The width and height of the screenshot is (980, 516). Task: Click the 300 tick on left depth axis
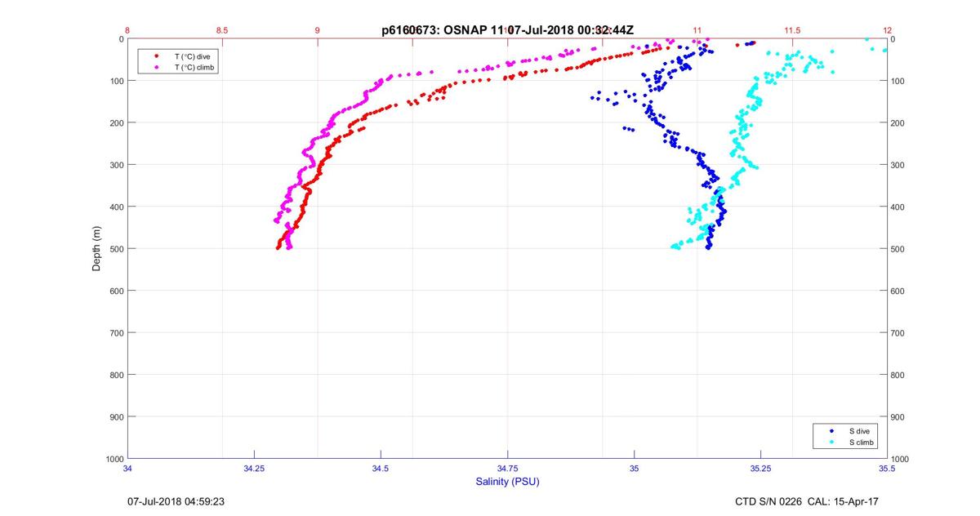[116, 165]
